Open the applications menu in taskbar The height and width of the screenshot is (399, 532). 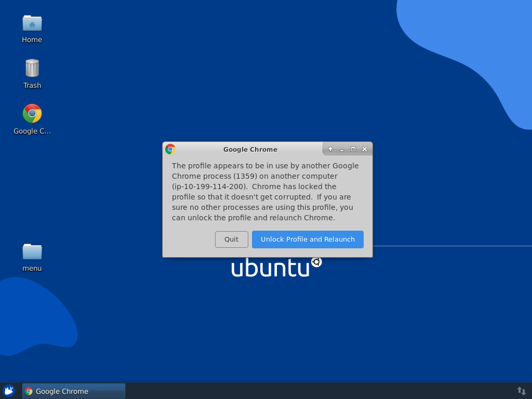pos(9,391)
